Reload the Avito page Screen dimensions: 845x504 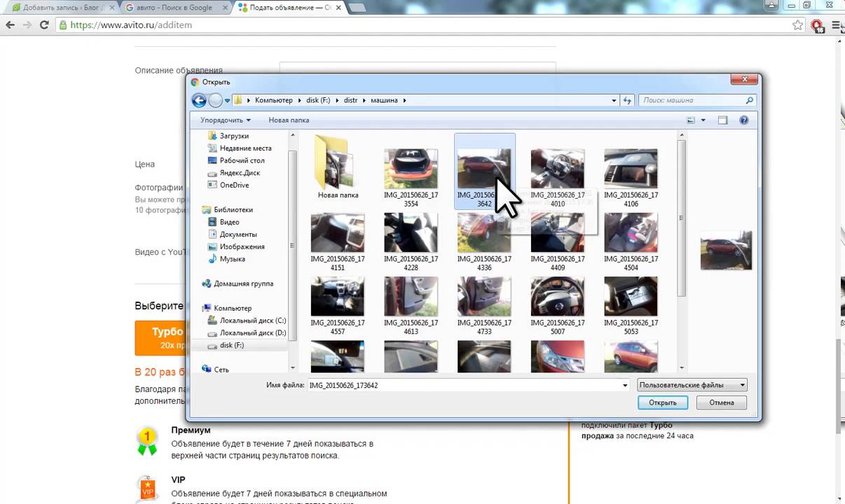pos(44,24)
